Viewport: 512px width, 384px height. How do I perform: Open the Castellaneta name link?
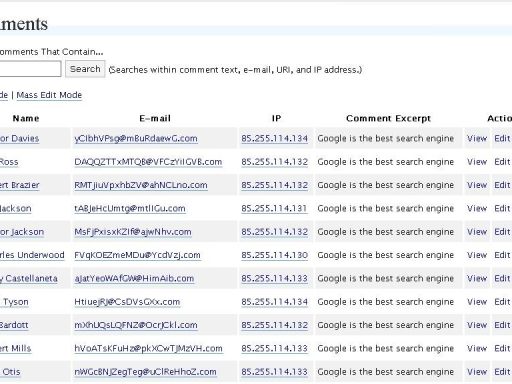(29, 278)
